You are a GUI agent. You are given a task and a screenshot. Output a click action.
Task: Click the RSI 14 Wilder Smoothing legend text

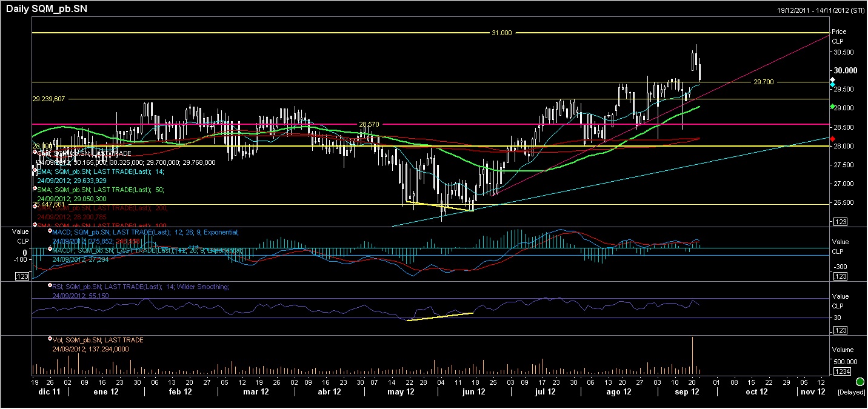click(x=141, y=286)
